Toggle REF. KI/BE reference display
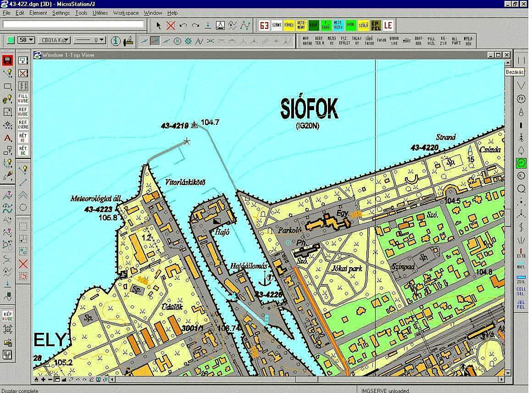Image resolution: width=532 pixels, height=393 pixels. [x=23, y=112]
